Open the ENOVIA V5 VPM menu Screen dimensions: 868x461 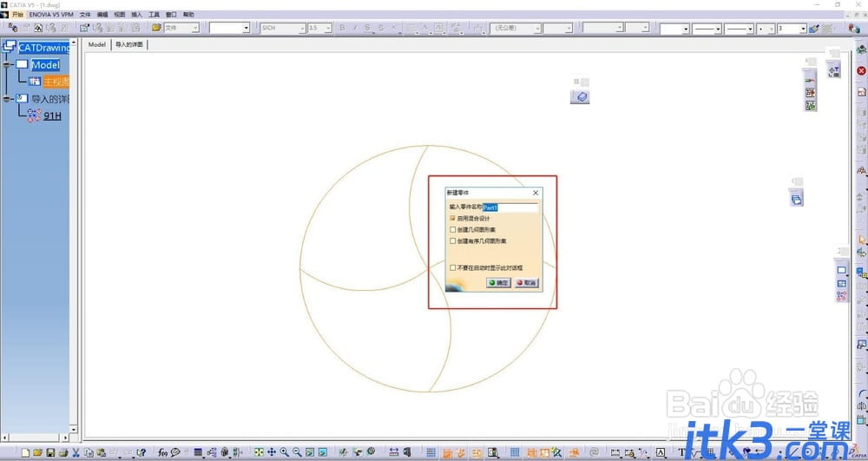(51, 15)
